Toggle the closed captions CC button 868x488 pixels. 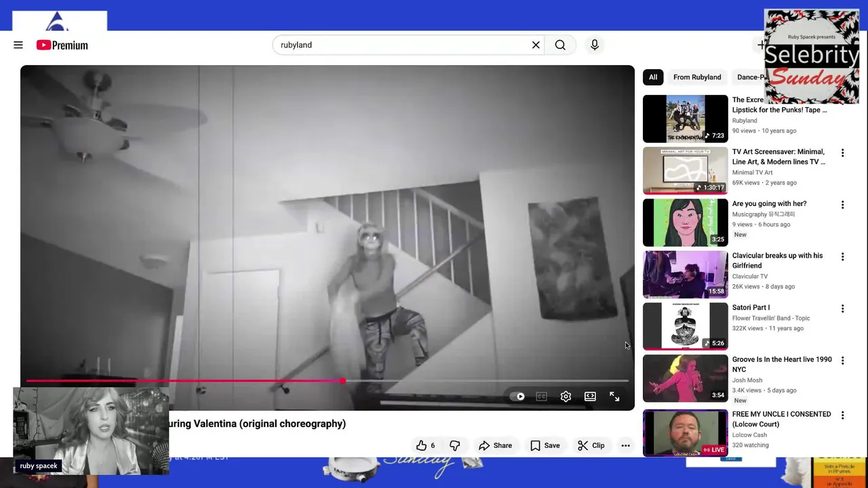pos(541,396)
